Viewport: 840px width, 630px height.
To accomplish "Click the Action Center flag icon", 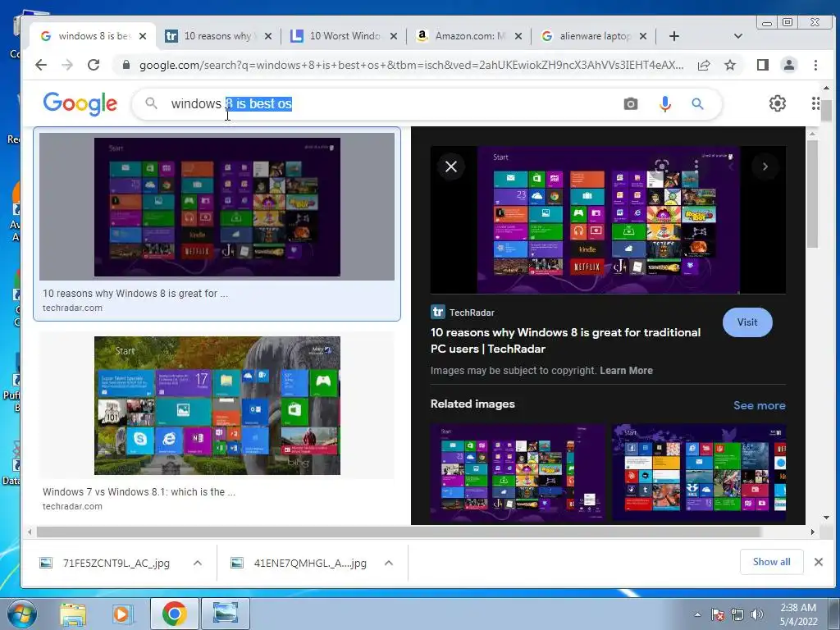I will tap(717, 615).
